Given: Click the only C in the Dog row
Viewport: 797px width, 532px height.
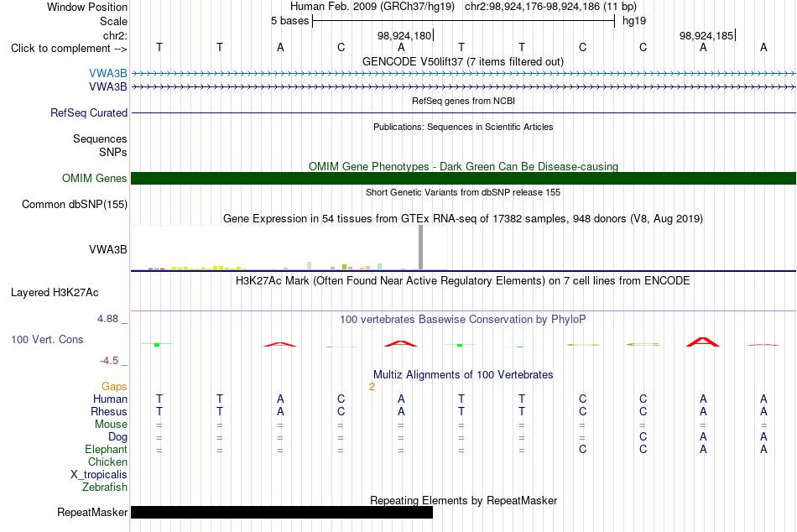Looking at the screenshot, I should coord(643,437).
